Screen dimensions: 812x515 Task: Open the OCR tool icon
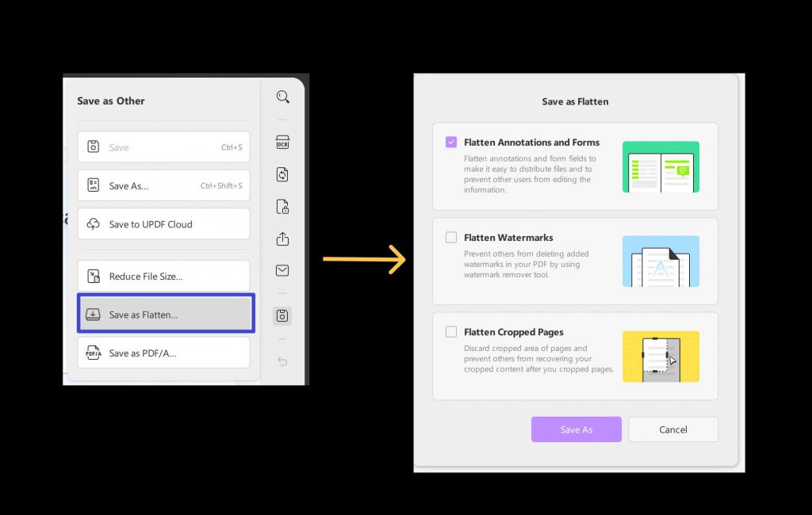point(282,142)
